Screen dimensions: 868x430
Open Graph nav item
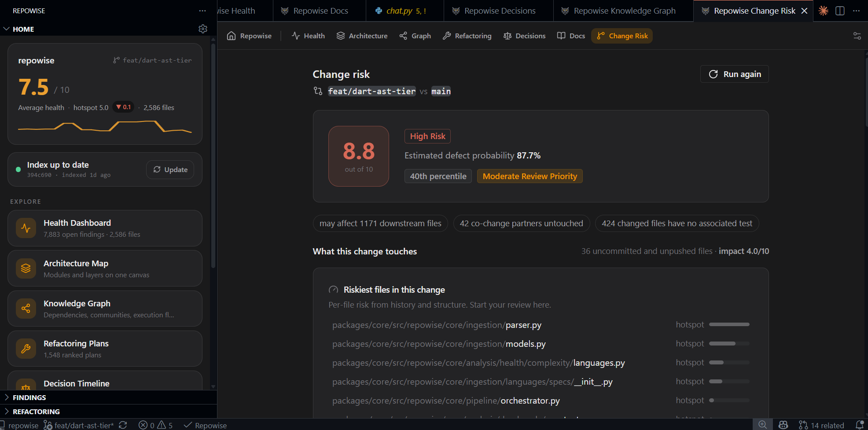pos(415,36)
